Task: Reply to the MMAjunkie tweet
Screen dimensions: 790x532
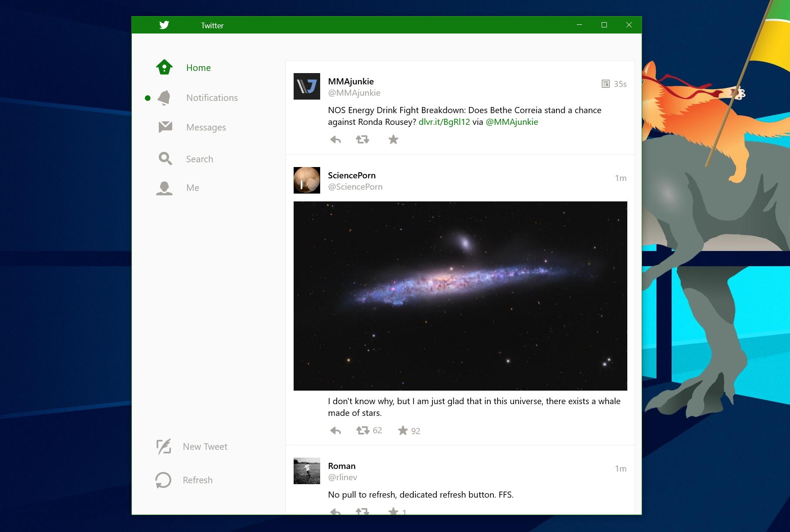Action: (x=335, y=140)
